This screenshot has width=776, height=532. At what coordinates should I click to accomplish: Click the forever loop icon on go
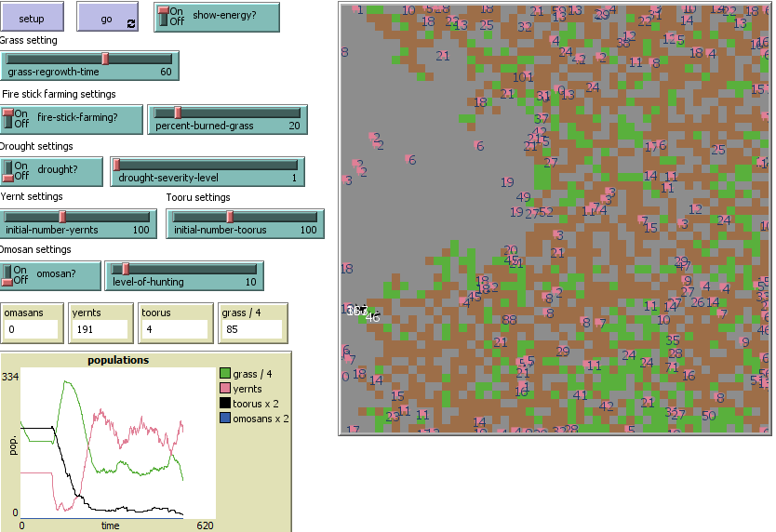click(131, 24)
